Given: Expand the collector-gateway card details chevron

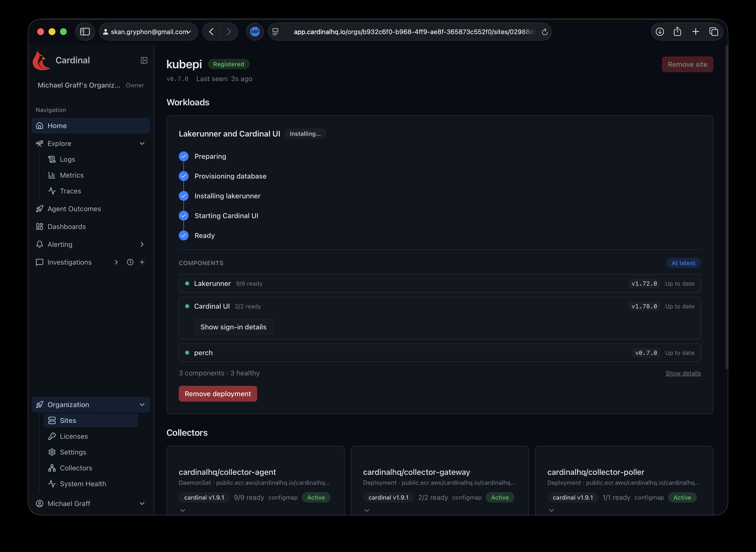Looking at the screenshot, I should pyautogui.click(x=367, y=510).
